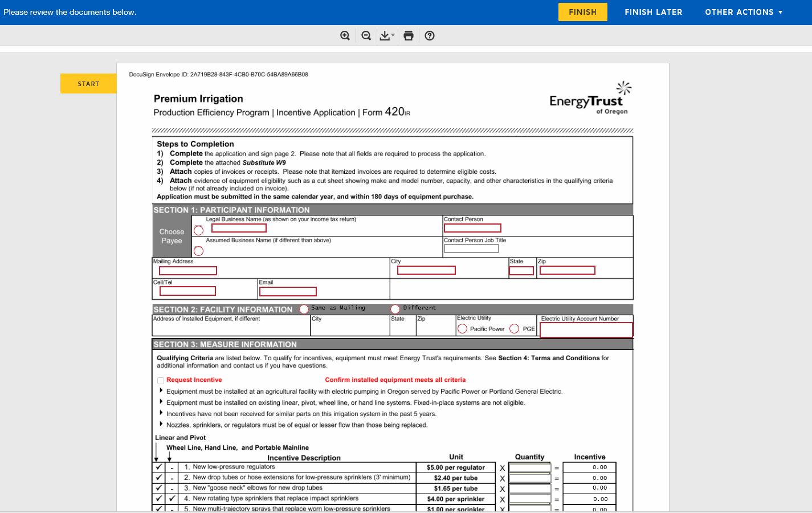
Task: Click incentive value for low-pressure regulators row
Action: click(x=590, y=467)
